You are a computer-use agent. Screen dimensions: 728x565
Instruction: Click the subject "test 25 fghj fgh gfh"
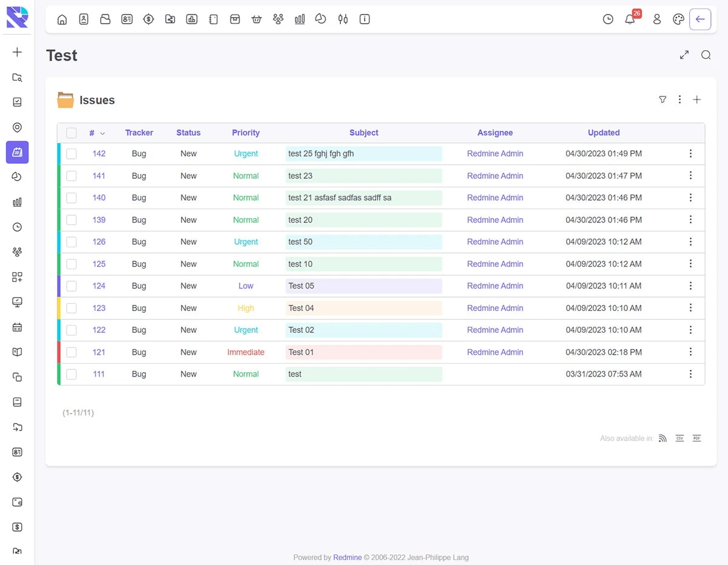321,154
